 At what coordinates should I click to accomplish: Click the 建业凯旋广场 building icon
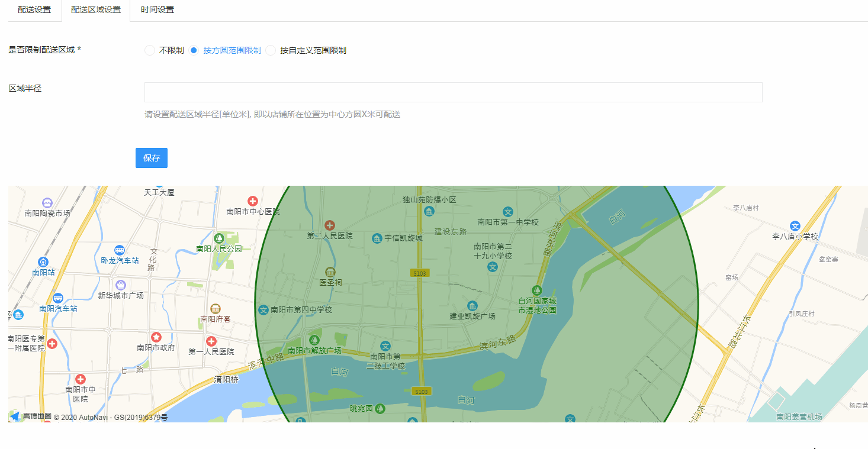[472, 306]
